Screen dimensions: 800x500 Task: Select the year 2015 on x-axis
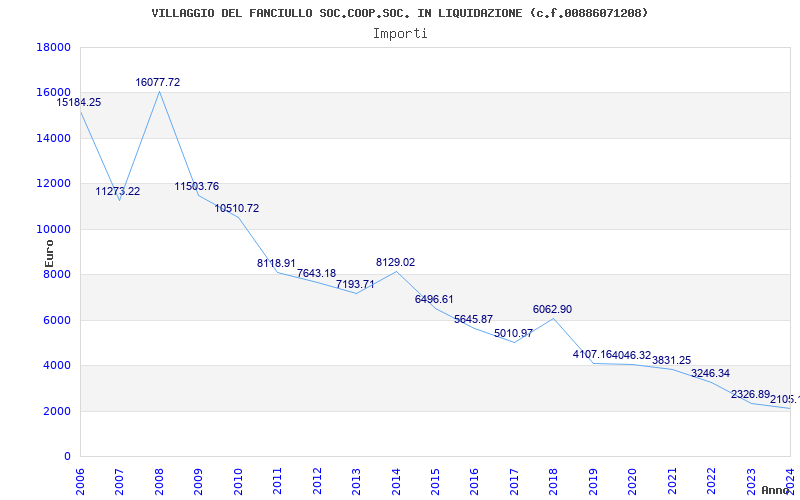click(435, 481)
